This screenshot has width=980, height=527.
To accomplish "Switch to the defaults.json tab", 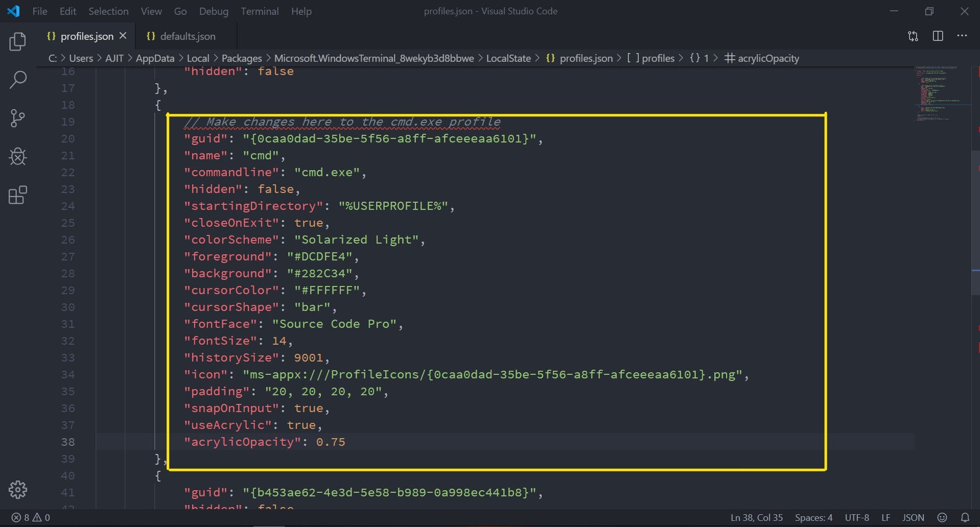I will pyautogui.click(x=187, y=36).
